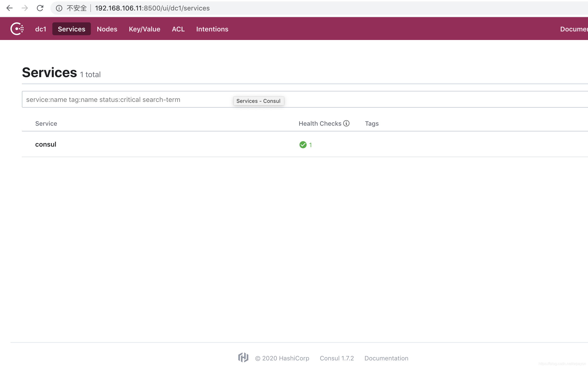
Task: Open the Key/Value tab
Action: click(x=144, y=29)
